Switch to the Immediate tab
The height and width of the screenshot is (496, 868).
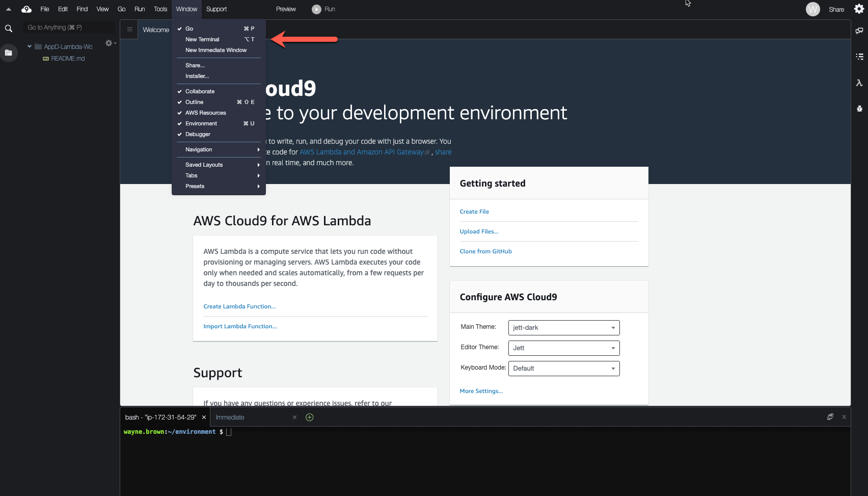pyautogui.click(x=230, y=417)
